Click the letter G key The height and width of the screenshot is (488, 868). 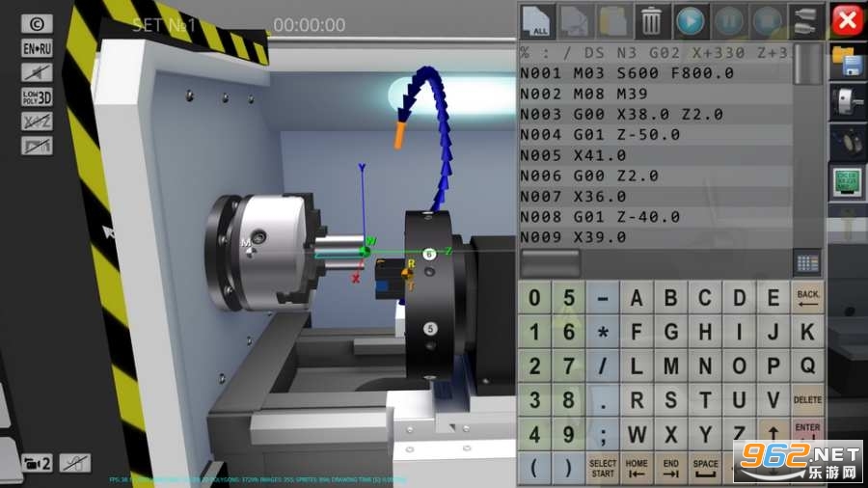click(671, 332)
